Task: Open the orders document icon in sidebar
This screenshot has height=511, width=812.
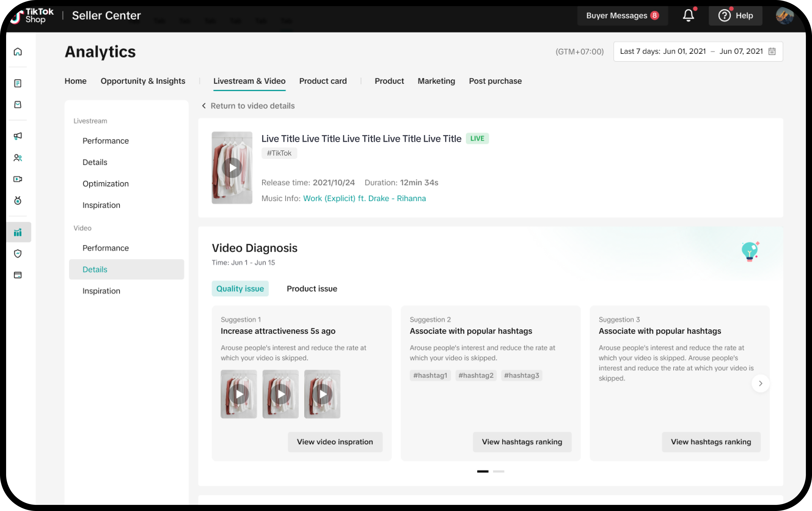Action: coord(18,83)
